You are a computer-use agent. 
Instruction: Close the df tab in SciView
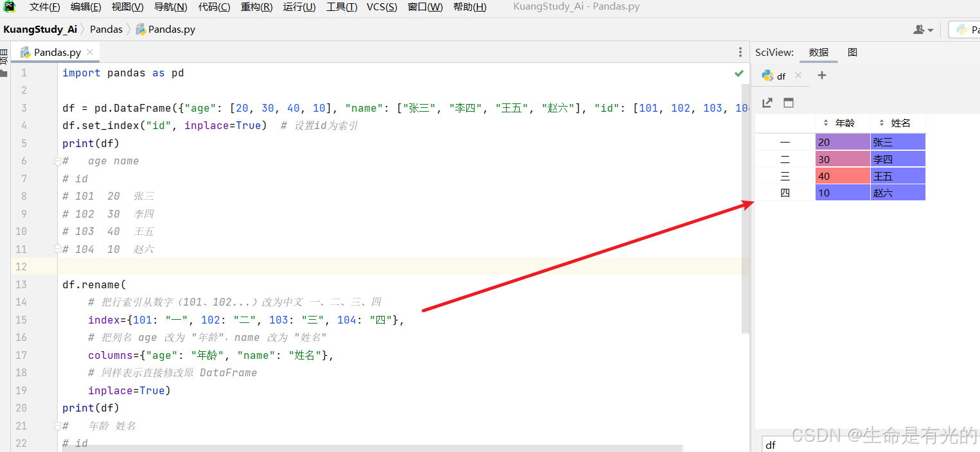798,76
